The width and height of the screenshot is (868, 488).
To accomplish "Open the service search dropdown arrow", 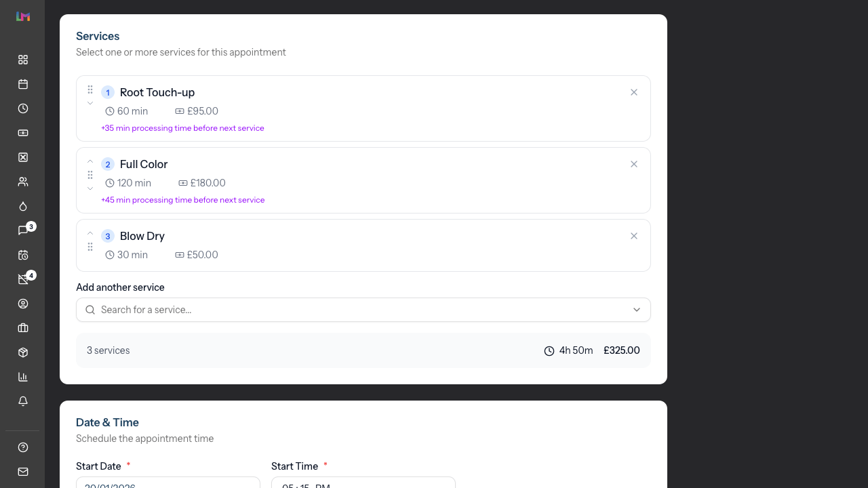I will pyautogui.click(x=637, y=310).
